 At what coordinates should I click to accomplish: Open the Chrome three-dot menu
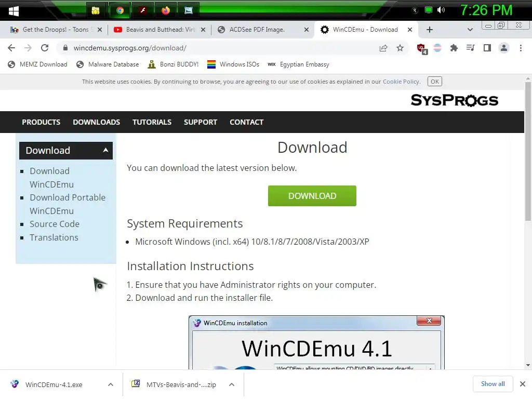(x=521, y=48)
